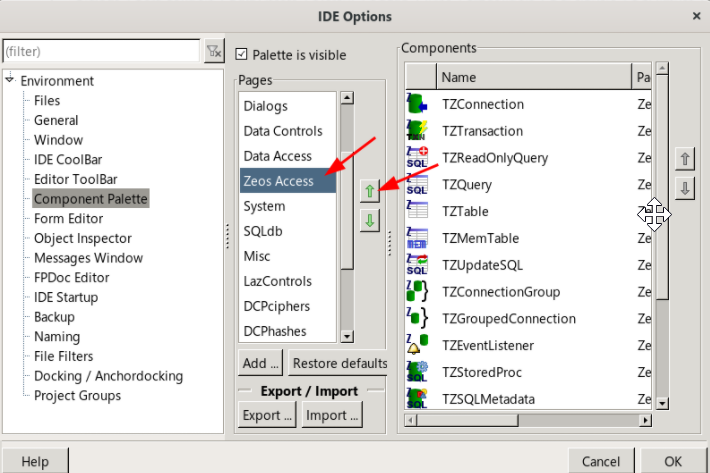Click the TZConnection component icon
This screenshot has height=473, width=710.
[417, 104]
